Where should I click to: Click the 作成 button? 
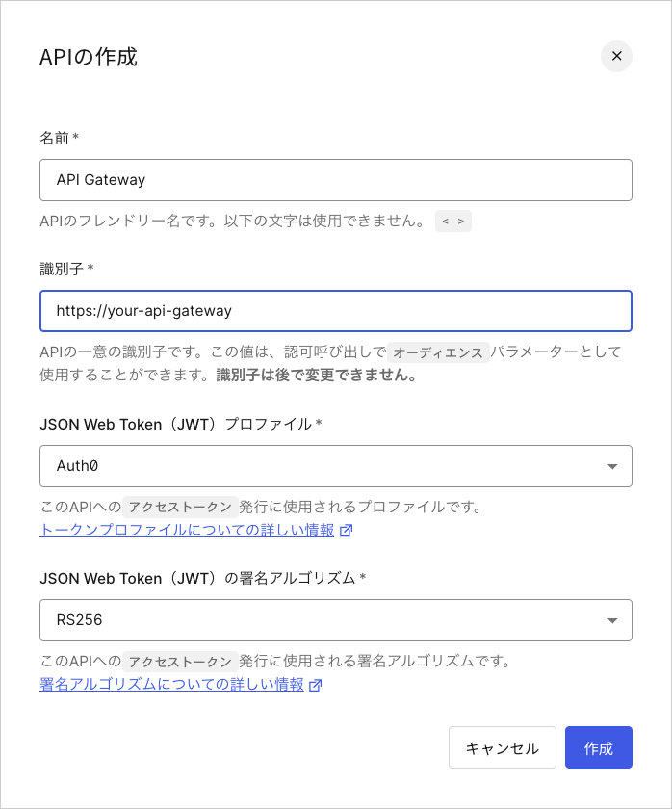598,746
